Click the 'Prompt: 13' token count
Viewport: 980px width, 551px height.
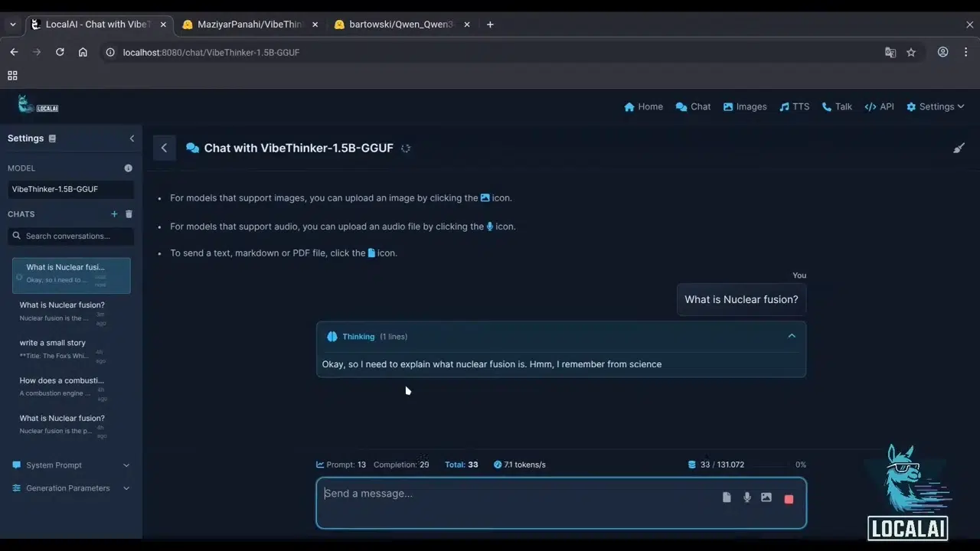click(x=341, y=465)
